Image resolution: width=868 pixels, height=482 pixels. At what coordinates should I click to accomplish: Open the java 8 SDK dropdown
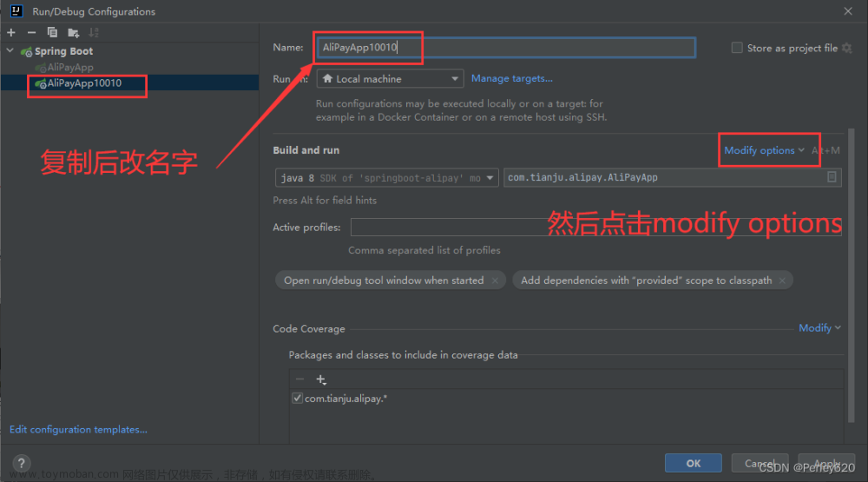[x=386, y=178]
